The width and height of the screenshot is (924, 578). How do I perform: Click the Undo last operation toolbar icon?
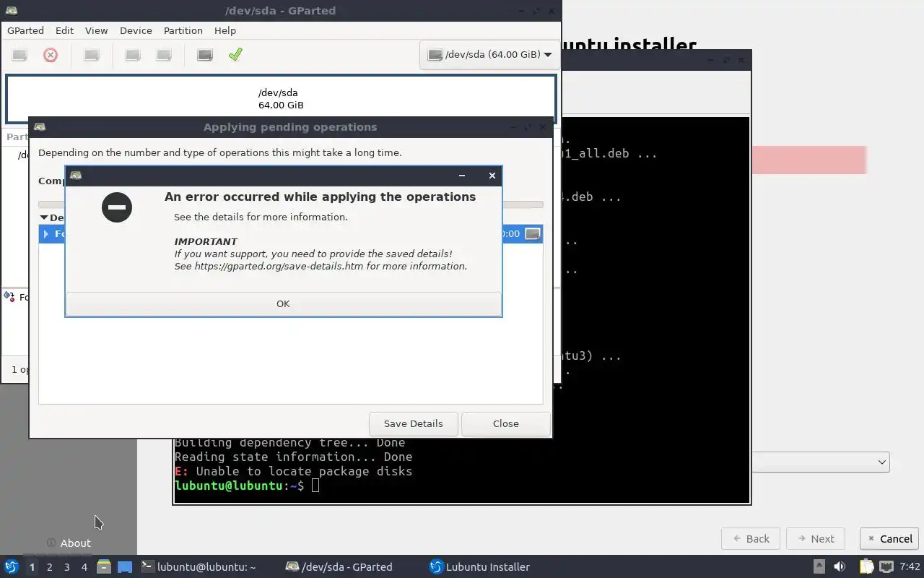click(205, 55)
